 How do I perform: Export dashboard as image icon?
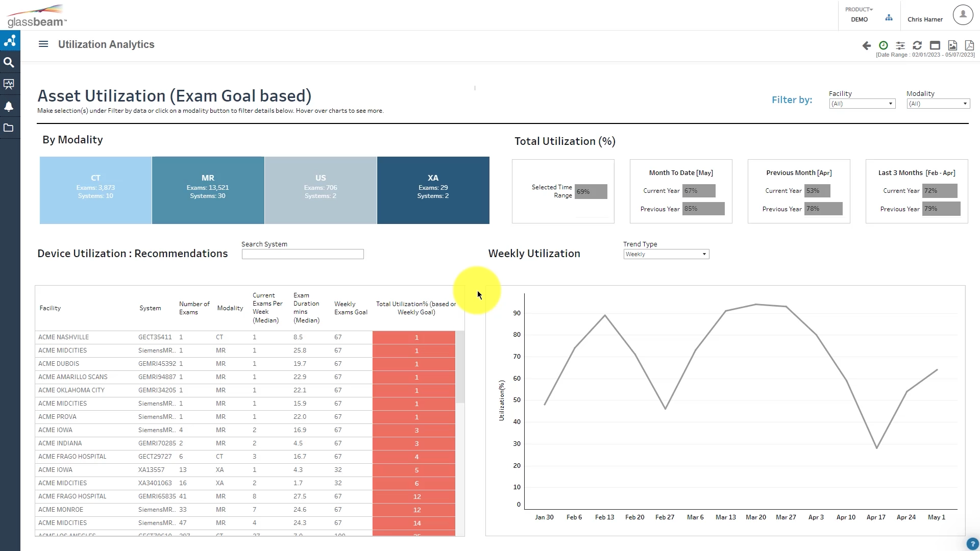(952, 45)
